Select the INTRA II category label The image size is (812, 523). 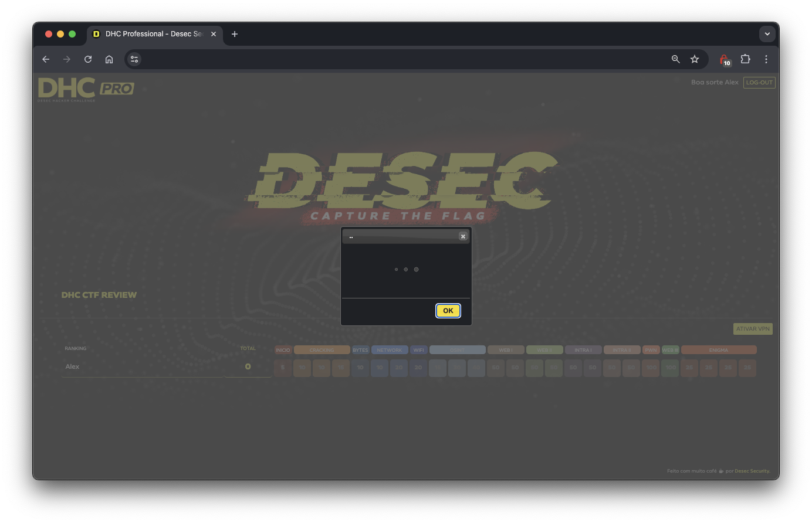[622, 350]
